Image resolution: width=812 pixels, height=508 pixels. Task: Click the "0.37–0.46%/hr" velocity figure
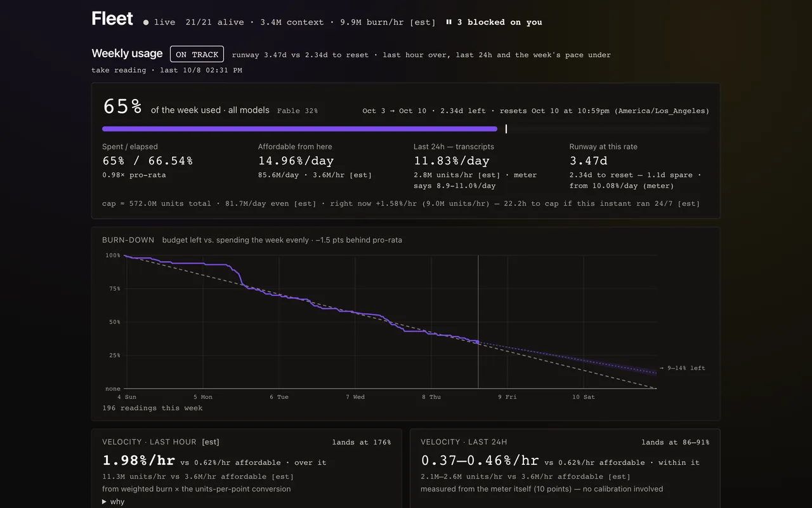tap(480, 460)
